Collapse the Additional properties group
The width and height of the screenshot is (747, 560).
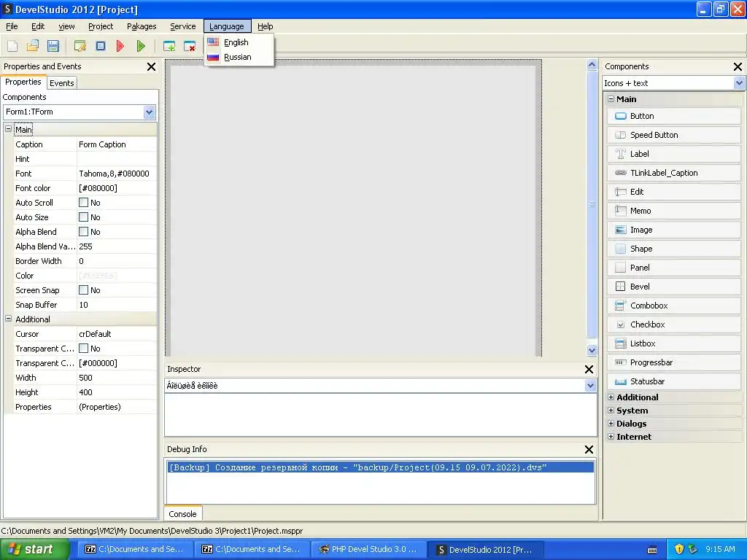tap(8, 319)
